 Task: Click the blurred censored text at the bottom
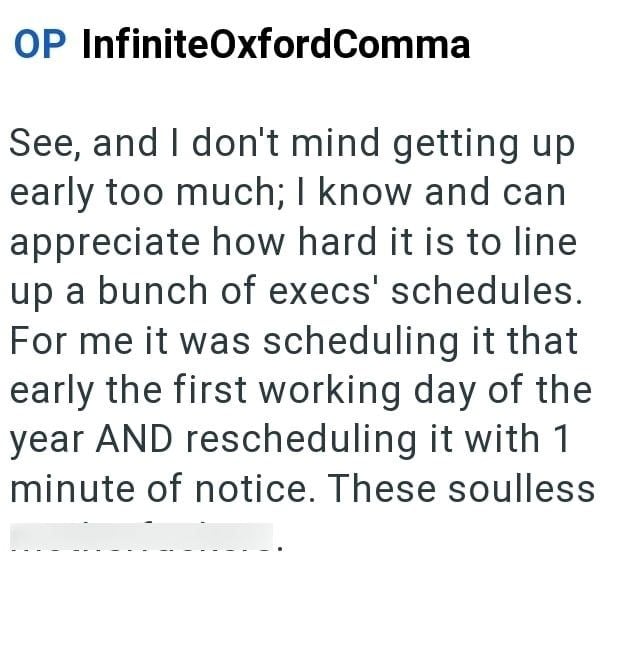[x=141, y=538]
